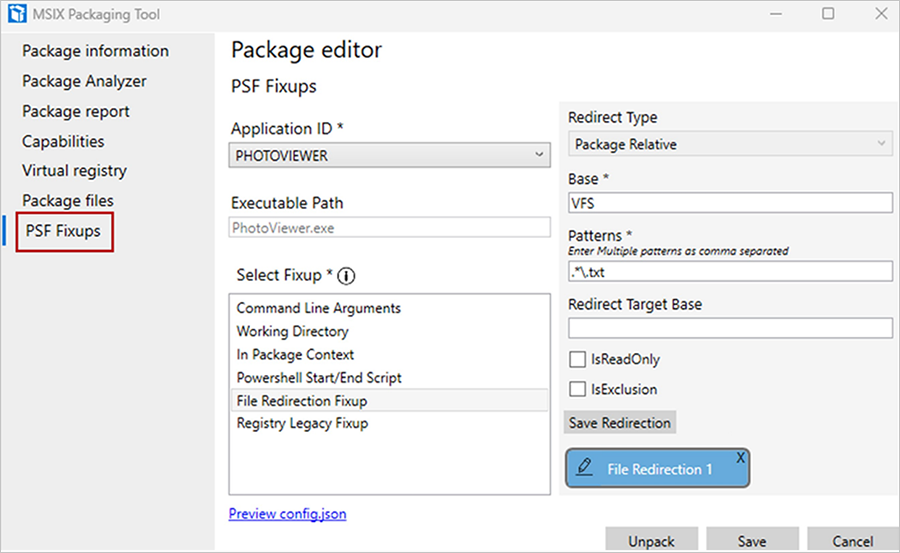Go to the Capabilities section
The height and width of the screenshot is (553, 900).
click(63, 141)
